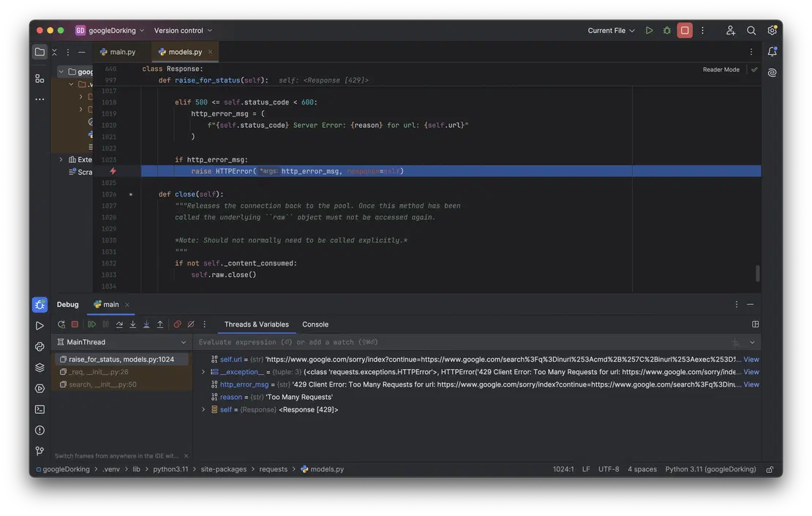Open Current File run configuration dropdown
This screenshot has width=812, height=516.
(x=611, y=31)
